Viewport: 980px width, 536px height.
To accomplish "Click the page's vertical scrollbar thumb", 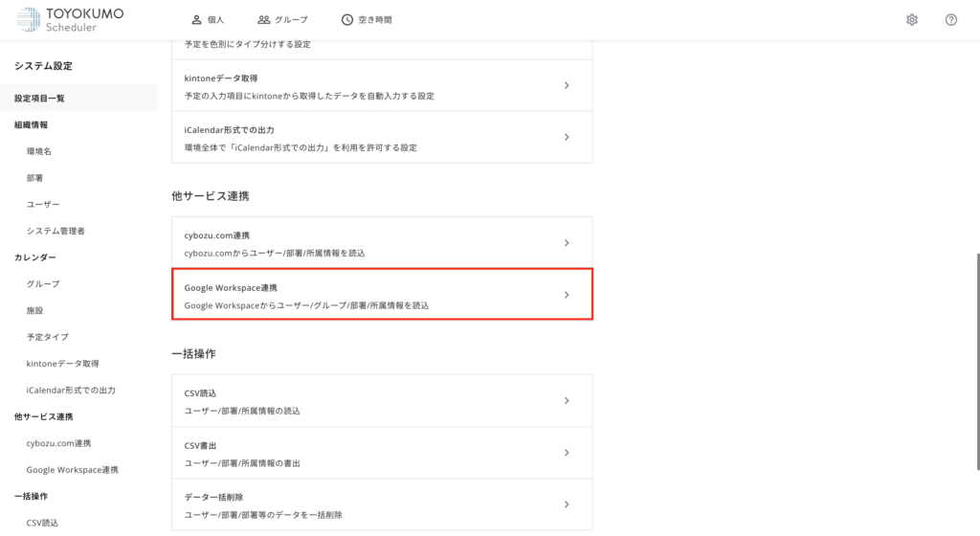I will click(977, 362).
